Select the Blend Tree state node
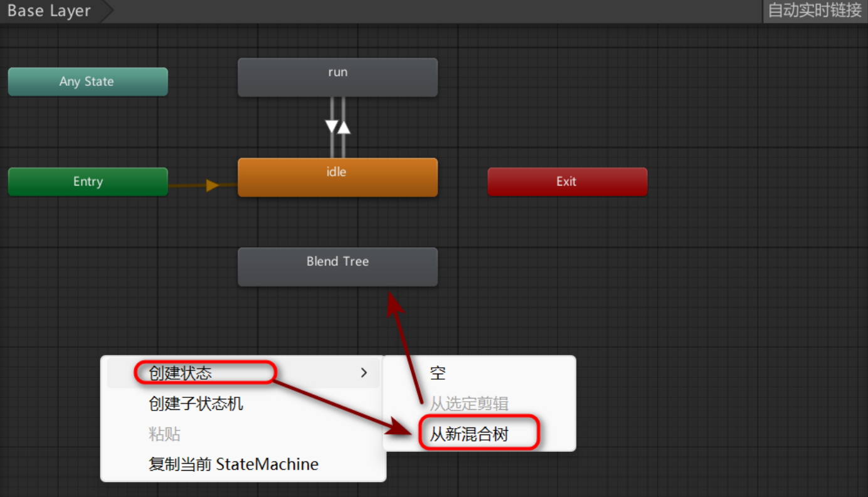Image resolution: width=868 pixels, height=497 pixels. click(337, 266)
